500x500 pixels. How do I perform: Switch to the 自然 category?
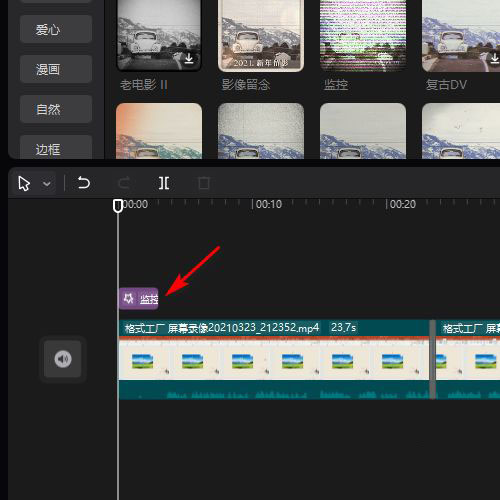point(56,109)
